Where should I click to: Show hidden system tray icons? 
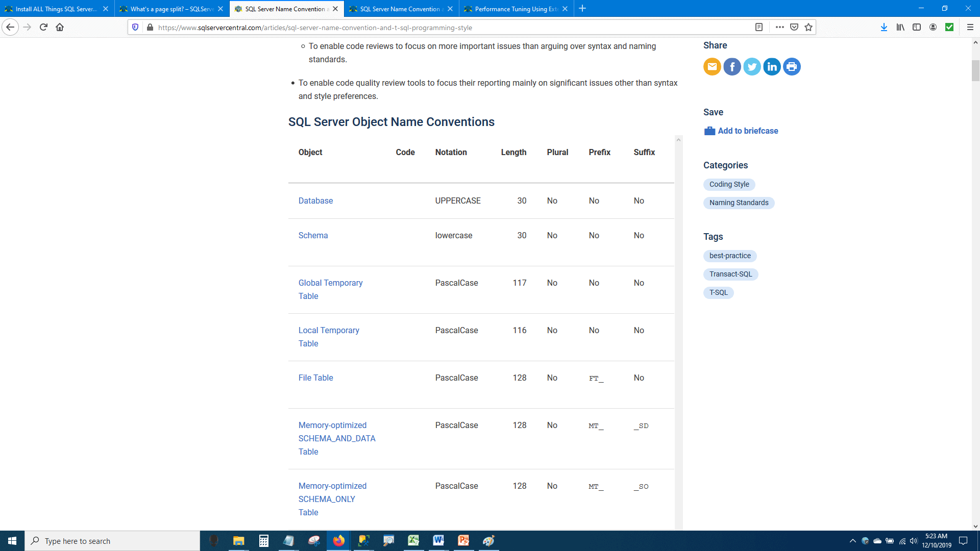point(852,541)
